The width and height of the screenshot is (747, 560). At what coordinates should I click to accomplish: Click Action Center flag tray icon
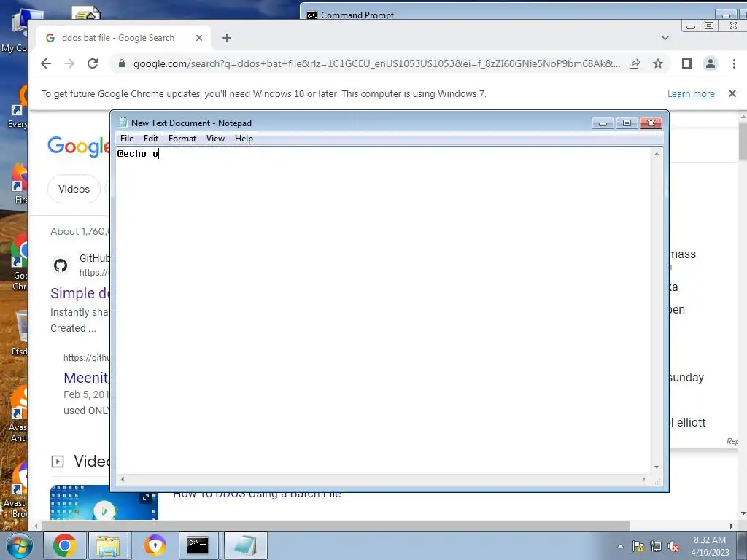[638, 546]
